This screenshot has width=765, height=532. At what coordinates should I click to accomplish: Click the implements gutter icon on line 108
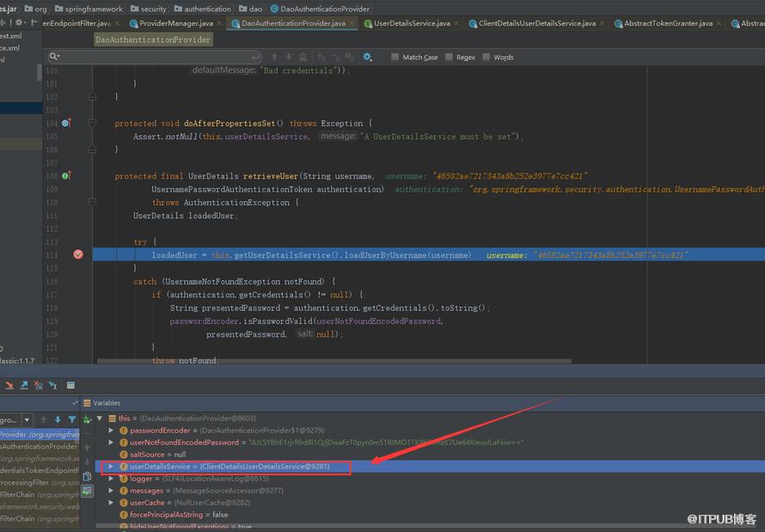point(66,175)
